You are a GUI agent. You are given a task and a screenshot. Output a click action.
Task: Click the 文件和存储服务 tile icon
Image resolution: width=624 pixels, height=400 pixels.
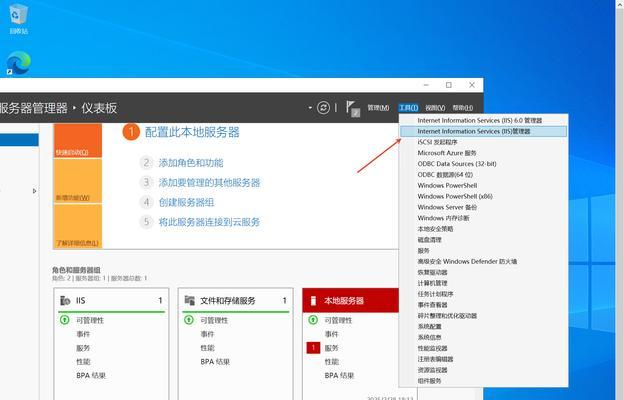click(x=189, y=300)
